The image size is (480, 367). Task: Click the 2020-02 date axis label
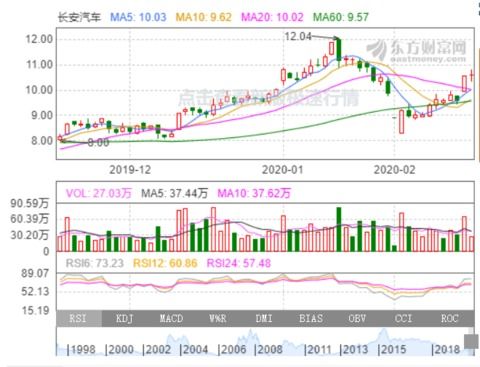[394, 170]
